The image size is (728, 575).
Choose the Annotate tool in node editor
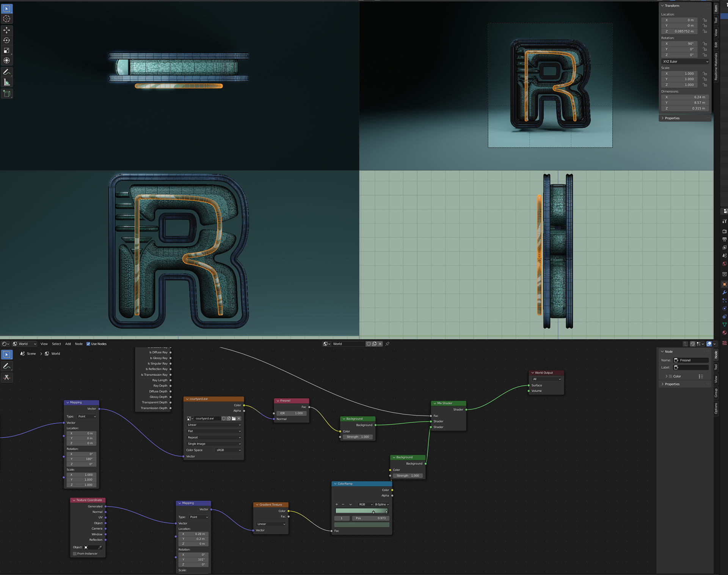[7, 366]
